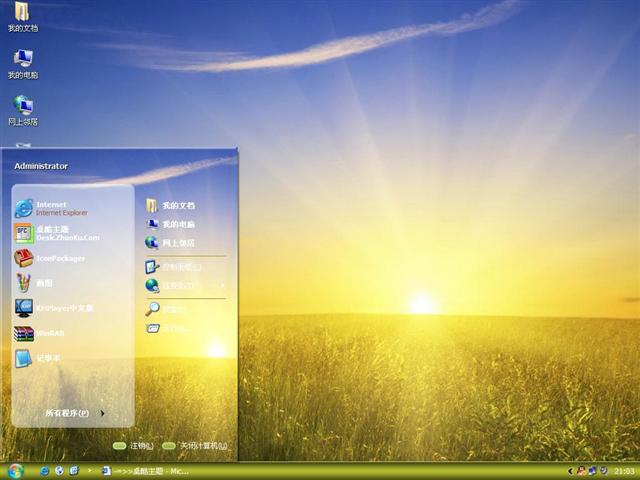Click the taskbar clock 21:03
Screen dimensions: 640x480
pos(624,471)
